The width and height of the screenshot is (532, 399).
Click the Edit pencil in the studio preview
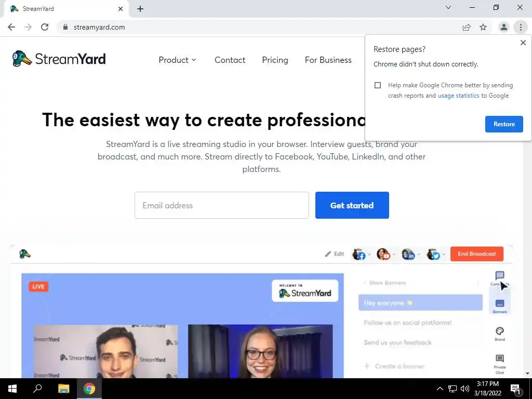pos(334,254)
